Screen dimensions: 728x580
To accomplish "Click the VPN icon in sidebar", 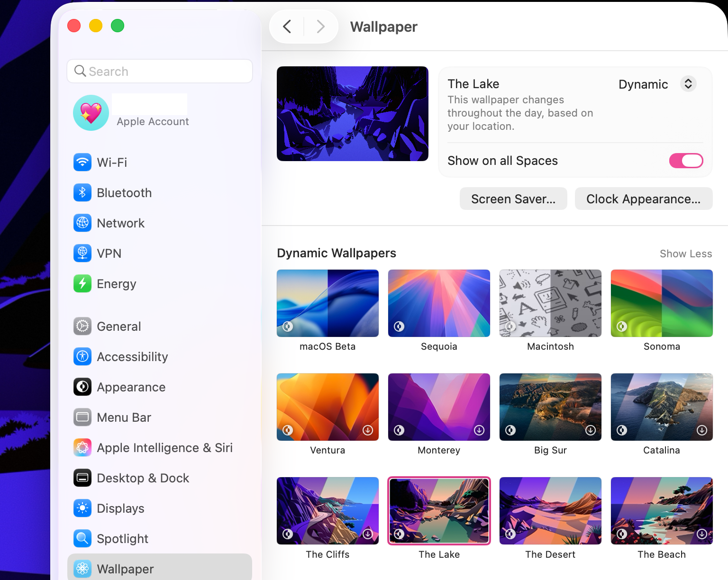I will pos(82,254).
